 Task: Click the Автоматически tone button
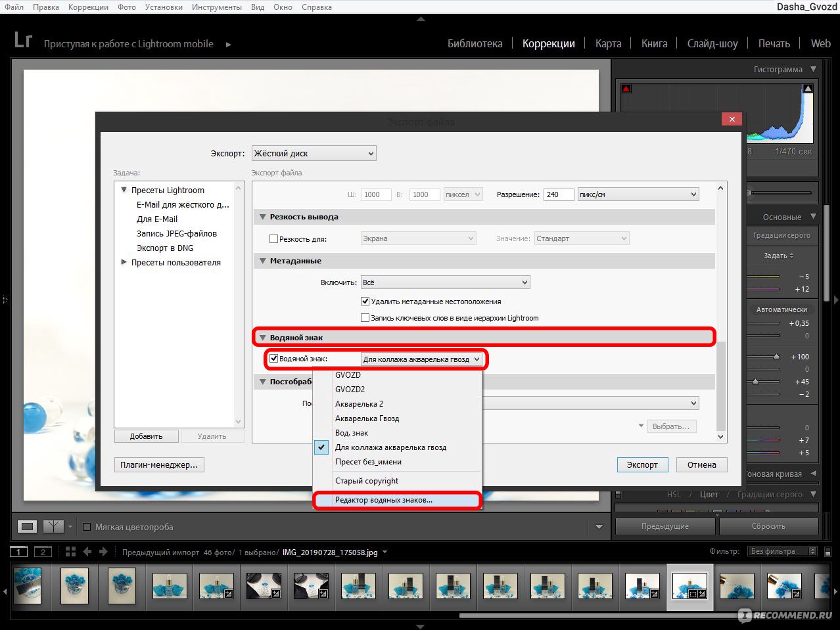click(781, 309)
